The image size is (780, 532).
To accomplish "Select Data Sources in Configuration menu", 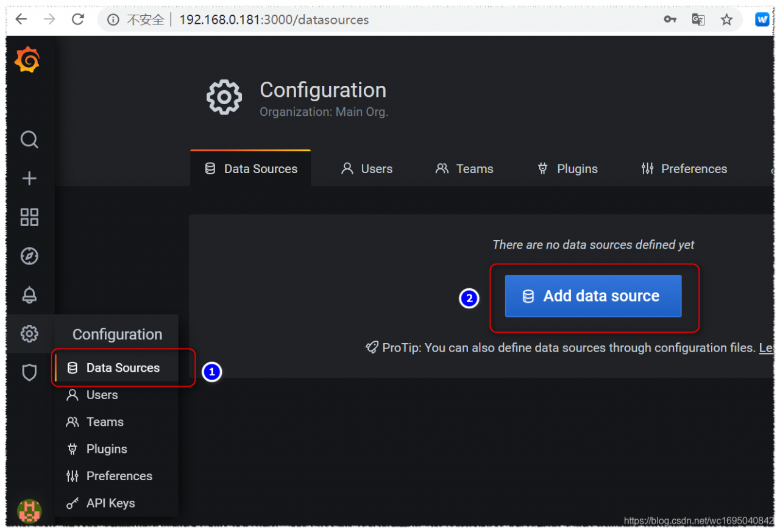I will click(122, 368).
